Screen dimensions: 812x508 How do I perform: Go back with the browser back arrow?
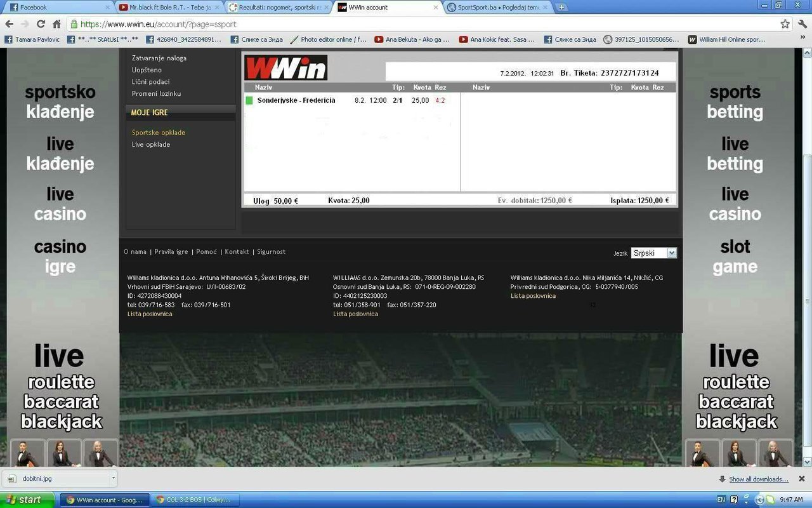click(x=10, y=24)
